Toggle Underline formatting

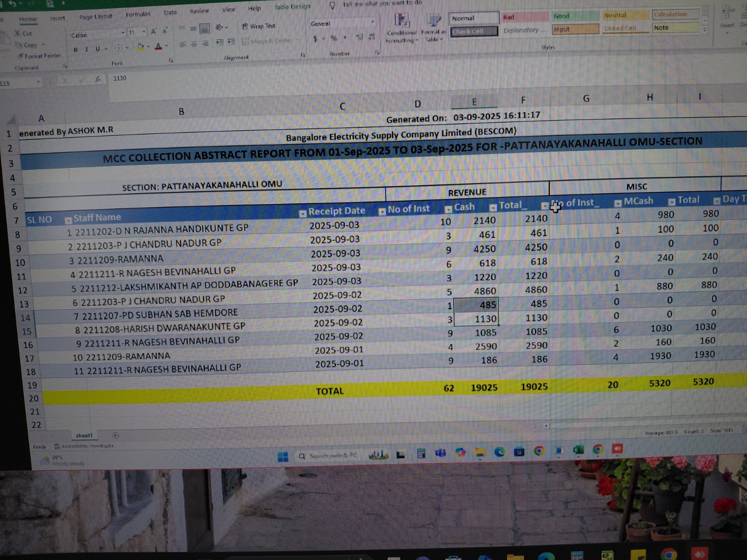(x=97, y=49)
